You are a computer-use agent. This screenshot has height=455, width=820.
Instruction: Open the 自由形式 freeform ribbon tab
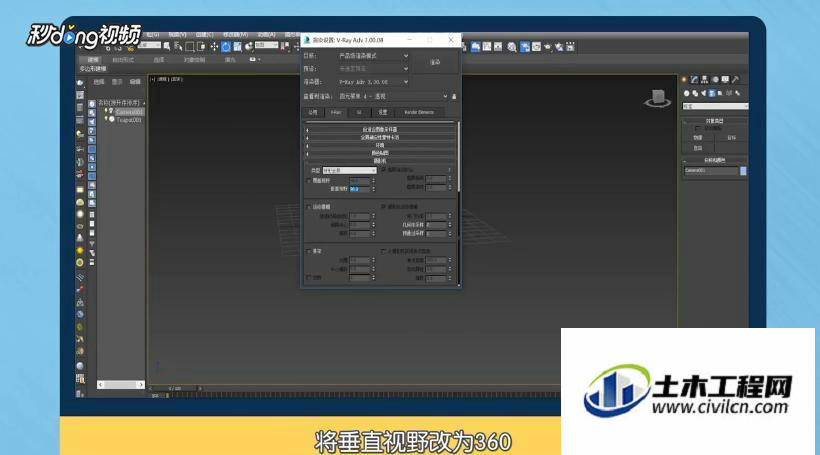click(x=123, y=60)
